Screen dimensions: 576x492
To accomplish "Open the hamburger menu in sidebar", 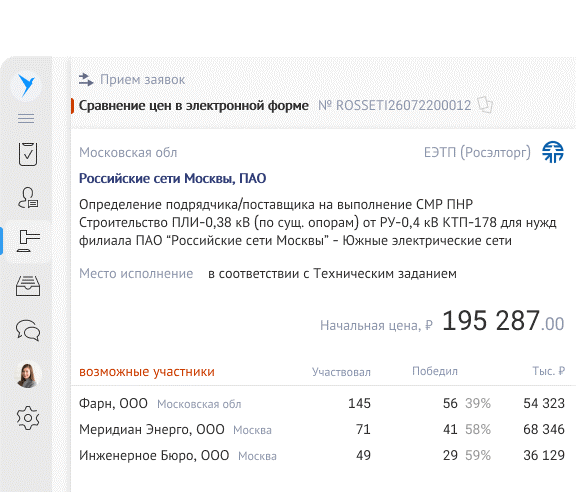I will (26, 118).
